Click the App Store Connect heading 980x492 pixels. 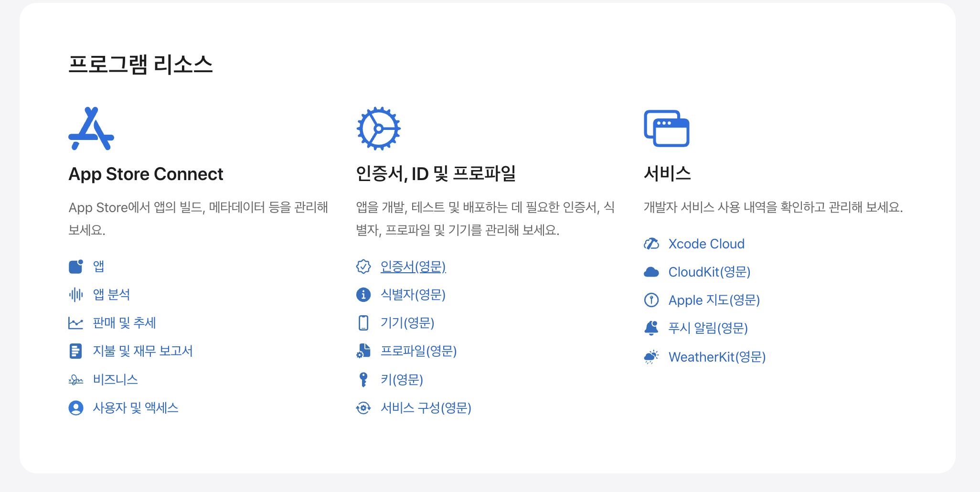(x=146, y=174)
